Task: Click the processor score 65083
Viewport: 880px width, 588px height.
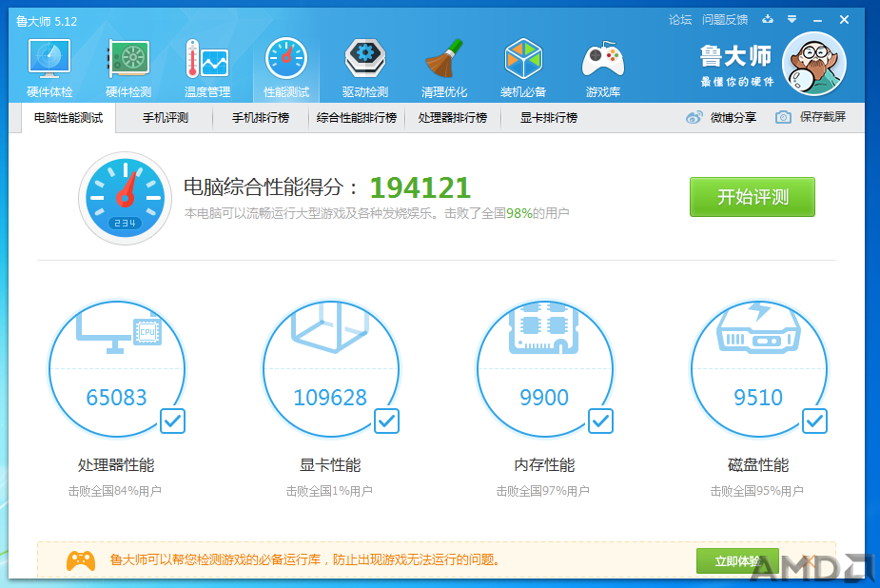Action: [116, 398]
